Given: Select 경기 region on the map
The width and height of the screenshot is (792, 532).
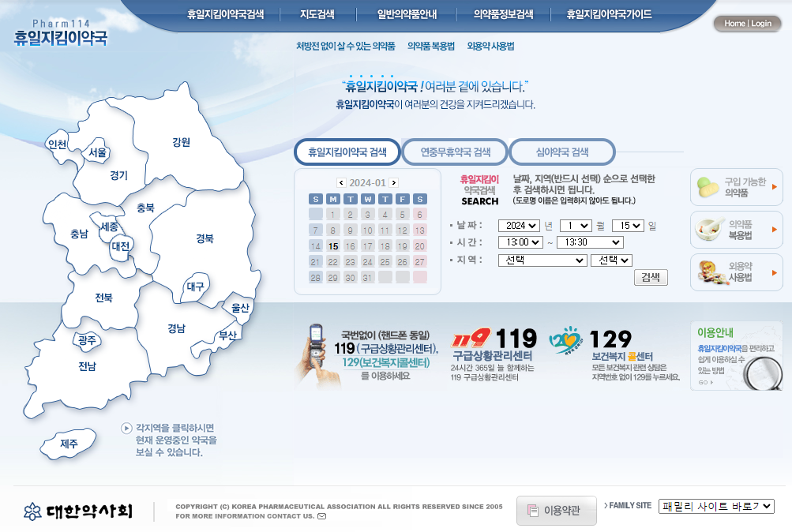Looking at the screenshot, I should pos(118,175).
